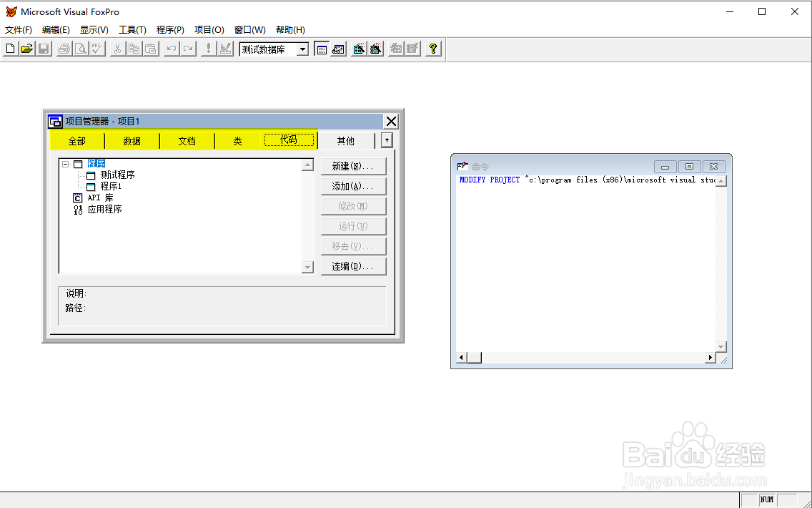Image resolution: width=812 pixels, height=508 pixels.
Task: Switch to the 文档 tab
Action: click(x=187, y=140)
